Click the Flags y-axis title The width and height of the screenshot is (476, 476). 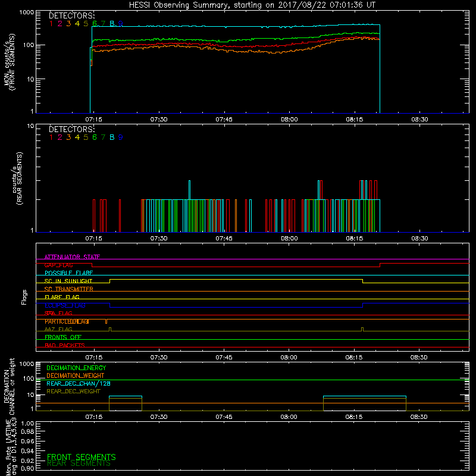coord(24,297)
